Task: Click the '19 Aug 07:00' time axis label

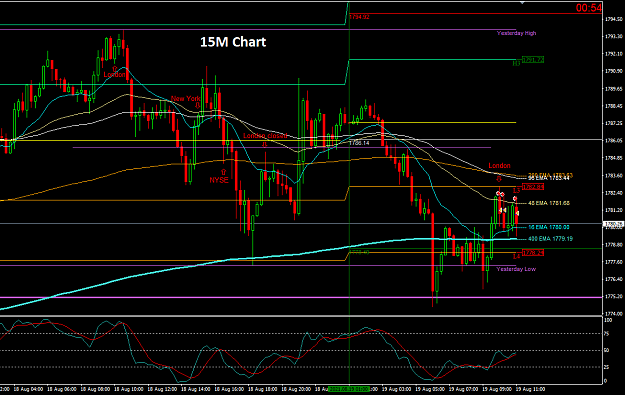Action: click(x=463, y=389)
